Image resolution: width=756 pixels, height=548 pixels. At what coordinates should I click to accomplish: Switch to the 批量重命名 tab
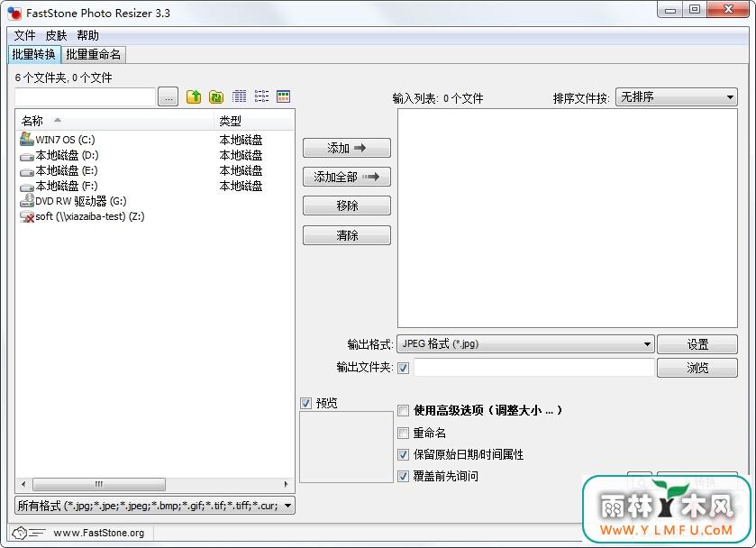tap(94, 54)
